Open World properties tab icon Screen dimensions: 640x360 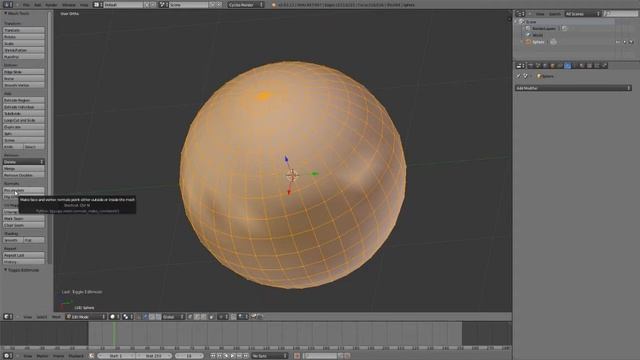545,66
